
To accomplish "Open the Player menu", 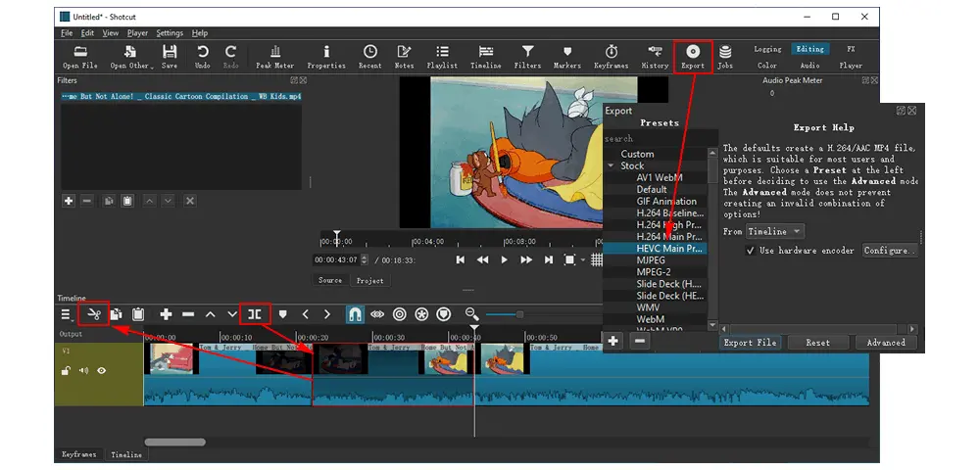I will coord(137,33).
